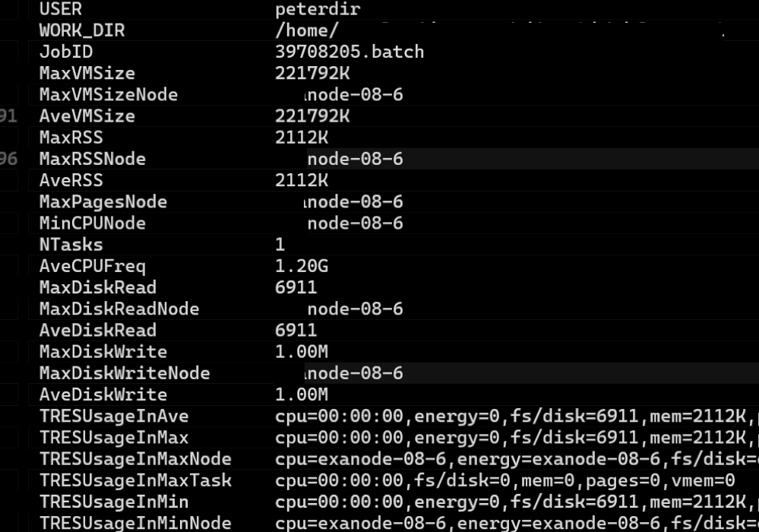Click the MaxDiskWrite value 1.00M
The width and height of the screenshot is (759, 532).
[302, 351]
